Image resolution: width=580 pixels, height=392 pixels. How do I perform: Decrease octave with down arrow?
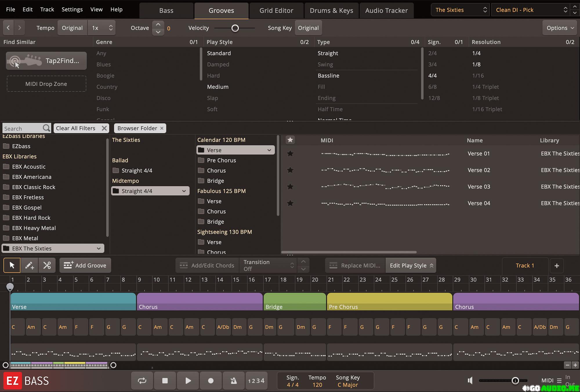point(158,32)
